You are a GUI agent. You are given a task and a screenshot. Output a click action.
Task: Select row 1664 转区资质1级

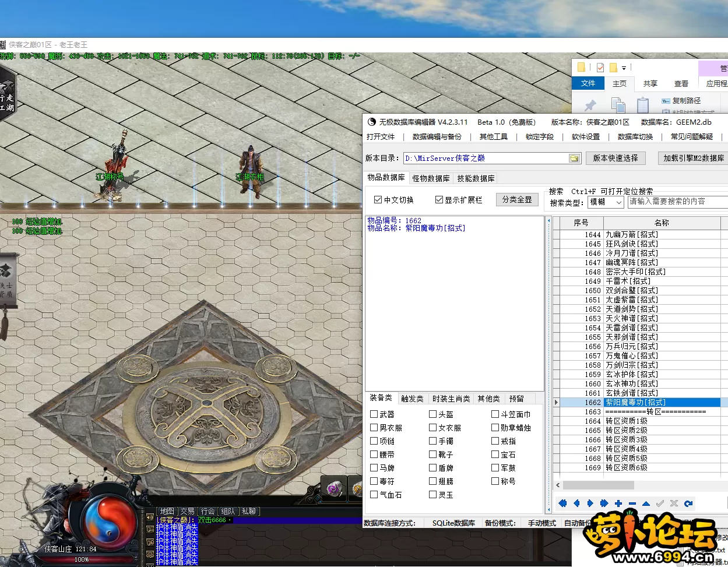coord(640,421)
